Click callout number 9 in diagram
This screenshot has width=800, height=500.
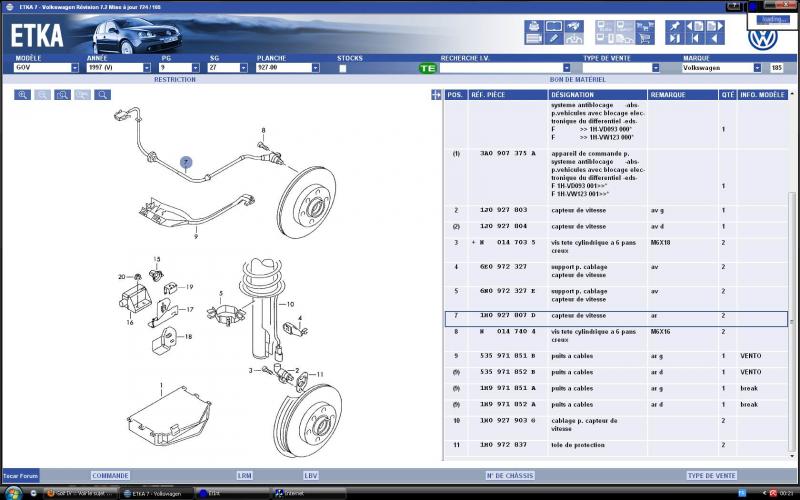point(196,236)
